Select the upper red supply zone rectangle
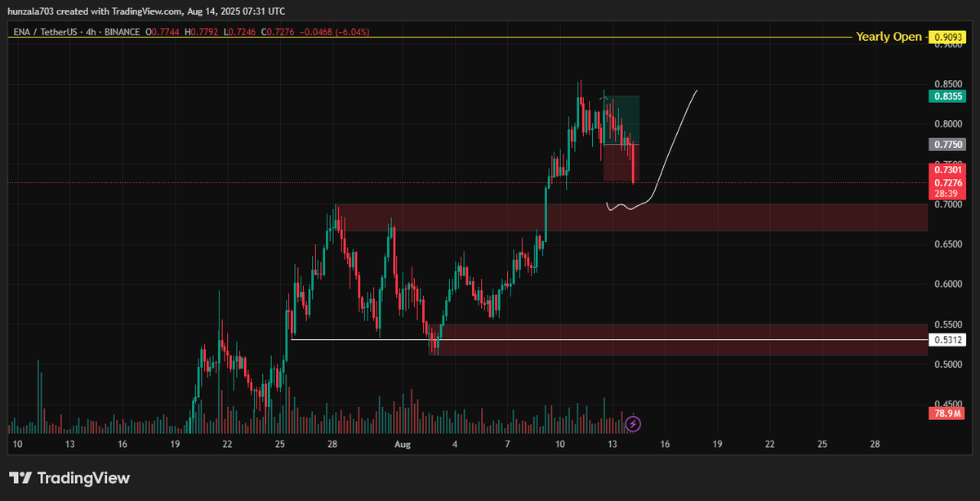This screenshot has width=980, height=501. click(630, 217)
